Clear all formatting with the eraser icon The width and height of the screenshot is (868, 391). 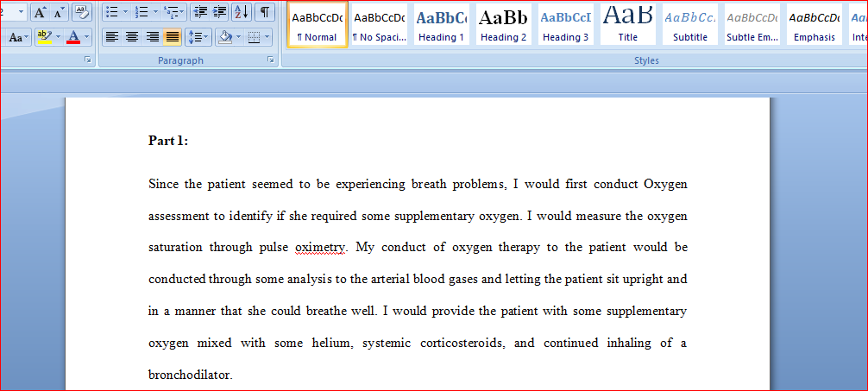[81, 11]
